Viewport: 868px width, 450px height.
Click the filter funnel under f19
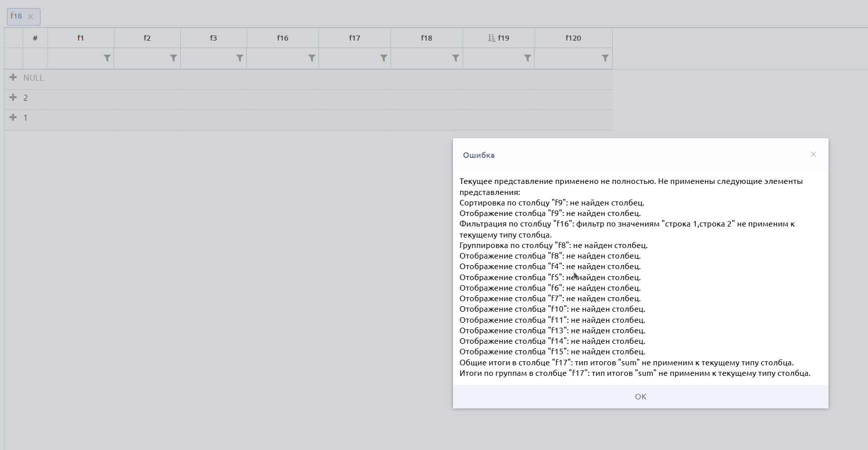527,59
